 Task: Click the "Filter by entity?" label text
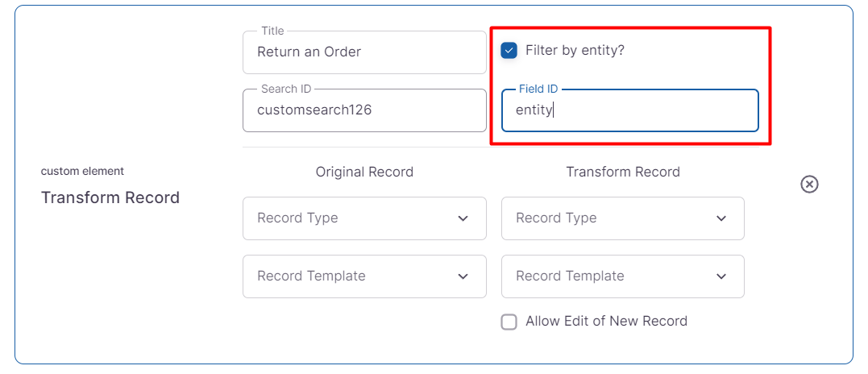(575, 51)
